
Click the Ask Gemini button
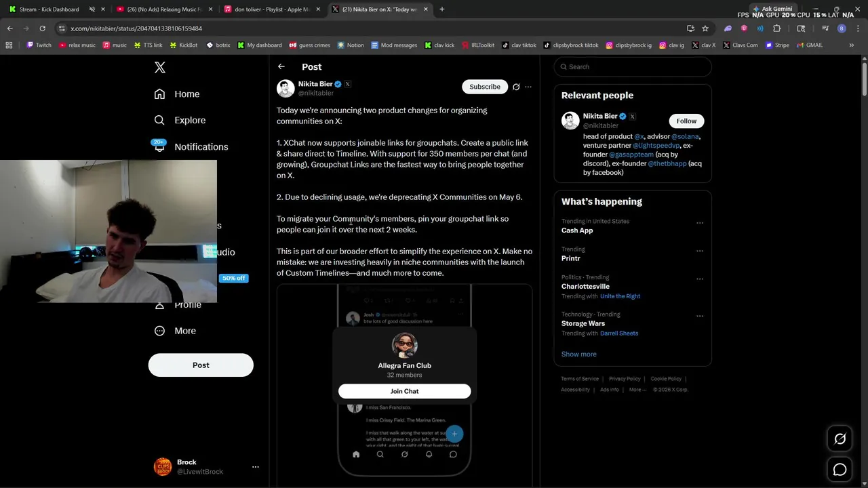coord(772,9)
